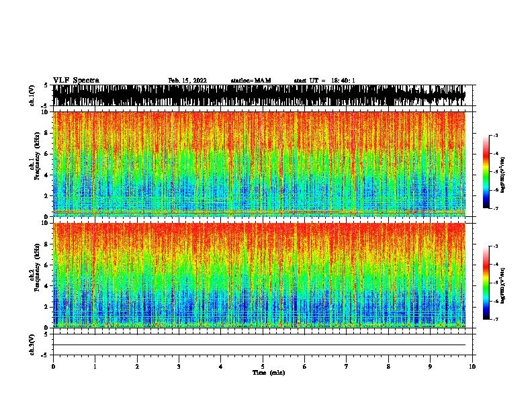Click "-3" on ch.1 color bar

click(495, 136)
